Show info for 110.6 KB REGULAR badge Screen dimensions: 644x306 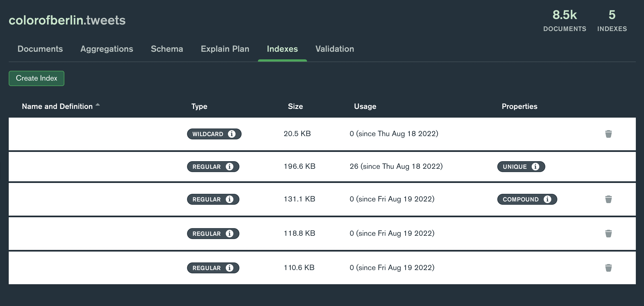coord(229,268)
